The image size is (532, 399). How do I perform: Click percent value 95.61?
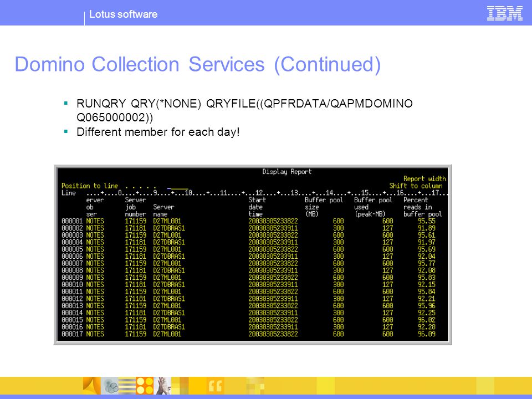coord(426,235)
